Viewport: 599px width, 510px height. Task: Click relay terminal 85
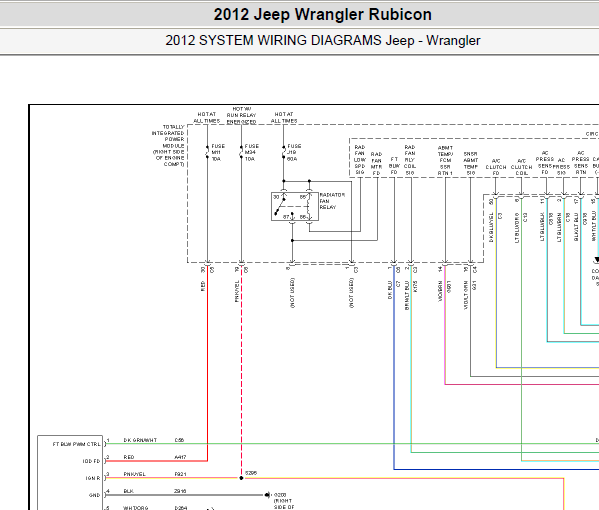303,197
